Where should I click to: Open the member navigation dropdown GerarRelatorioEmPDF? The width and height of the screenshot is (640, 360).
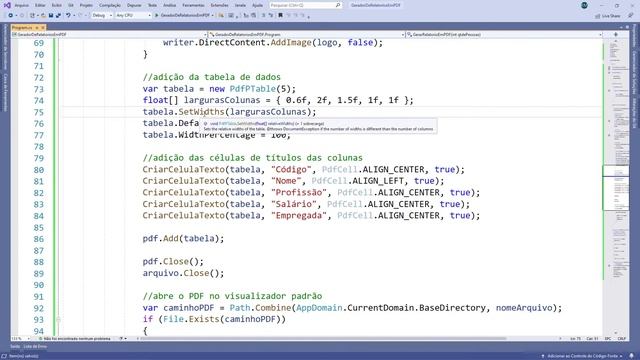[504, 35]
